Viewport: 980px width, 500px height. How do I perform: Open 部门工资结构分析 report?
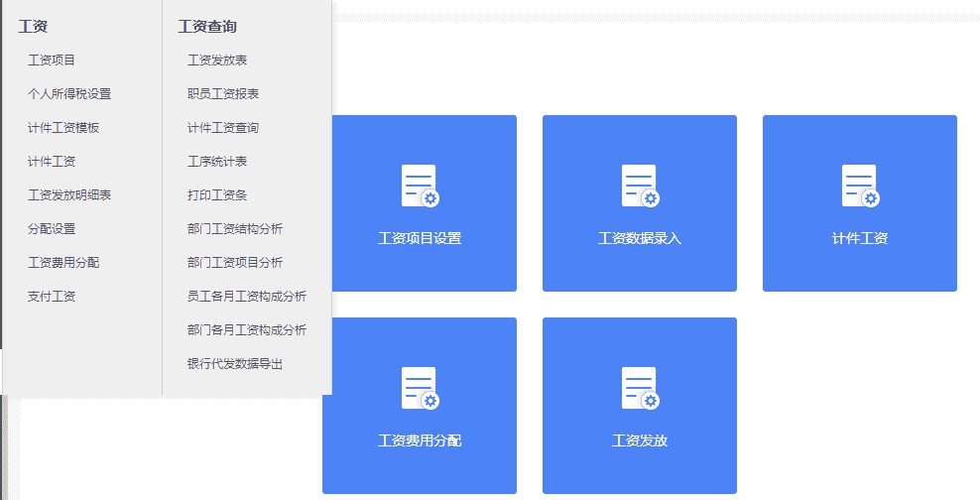tap(235, 229)
